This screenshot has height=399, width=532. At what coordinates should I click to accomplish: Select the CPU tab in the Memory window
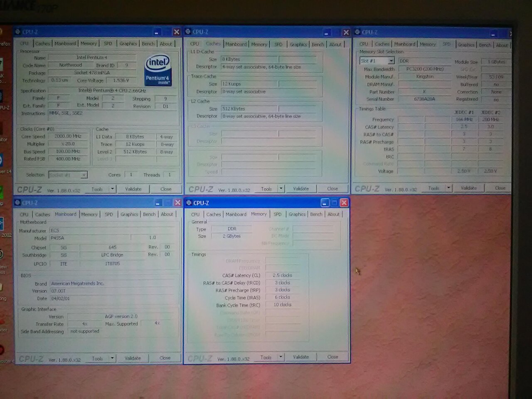click(195, 214)
